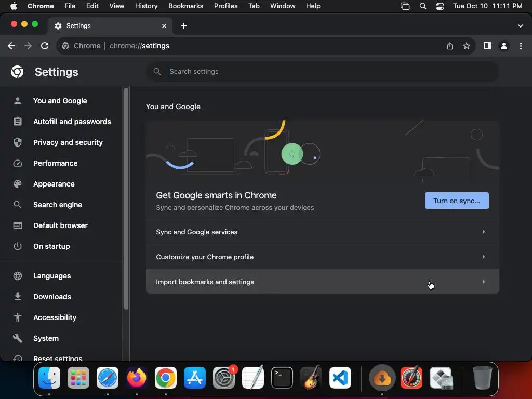The width and height of the screenshot is (532, 399).
Task: Click the On startup power icon
Action: point(18,246)
